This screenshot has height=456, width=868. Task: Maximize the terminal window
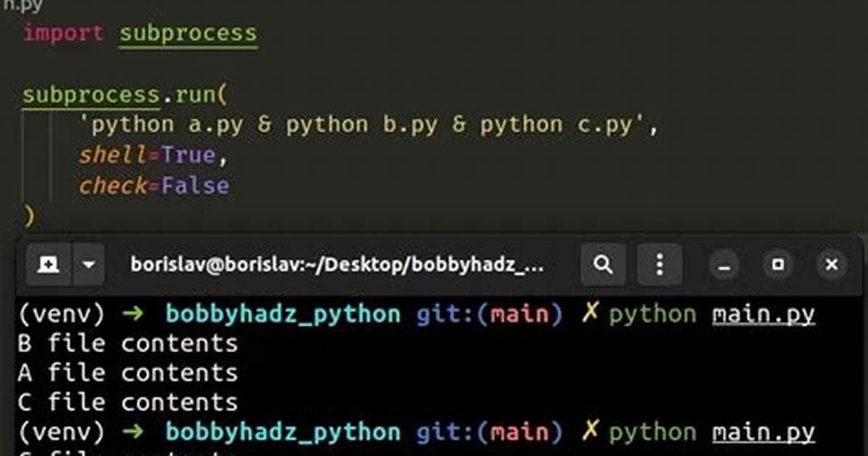point(778,265)
